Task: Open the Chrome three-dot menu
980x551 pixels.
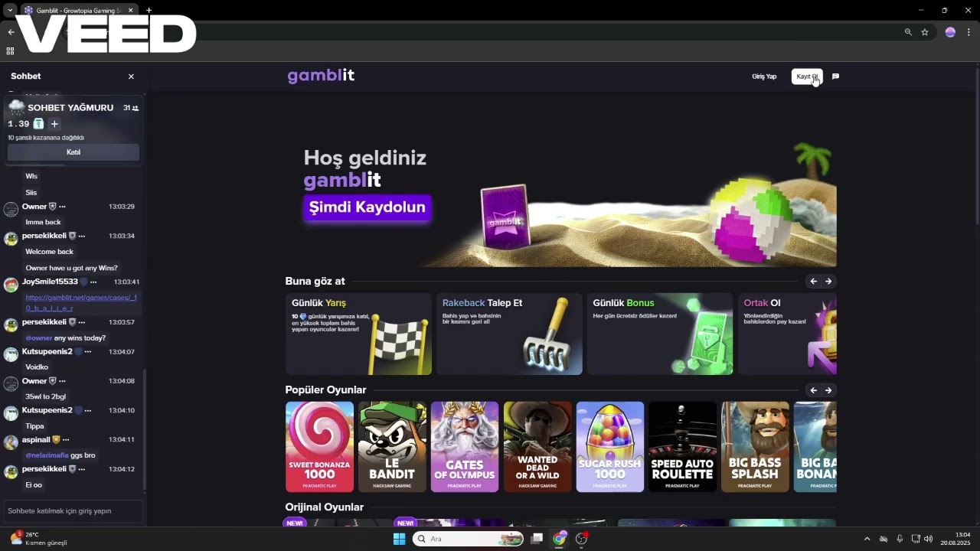Action: pos(969,32)
